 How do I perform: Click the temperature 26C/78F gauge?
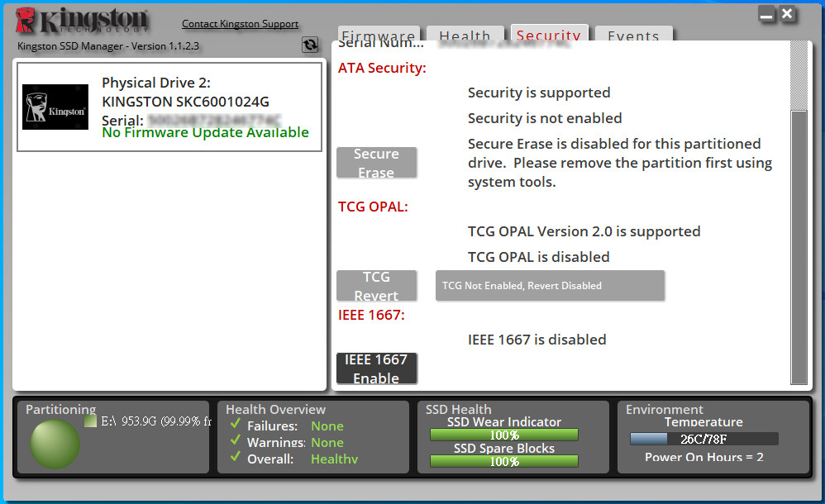704,439
